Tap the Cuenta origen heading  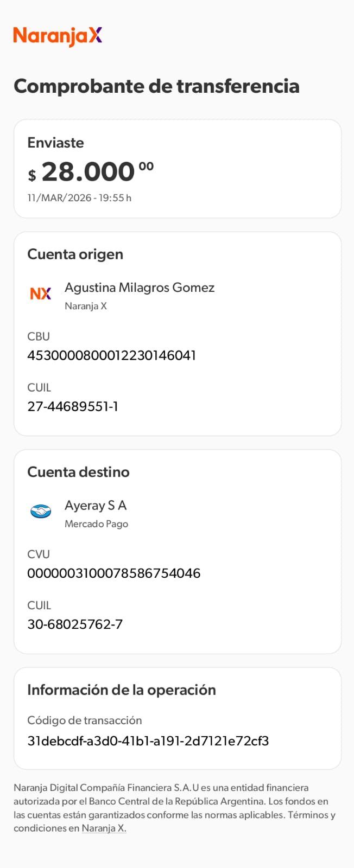click(75, 254)
